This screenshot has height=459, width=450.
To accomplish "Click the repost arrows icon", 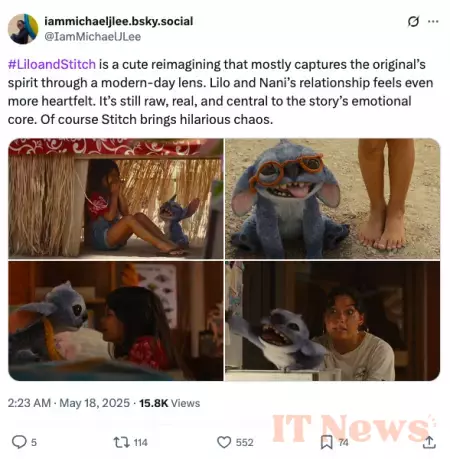I will [121, 442].
